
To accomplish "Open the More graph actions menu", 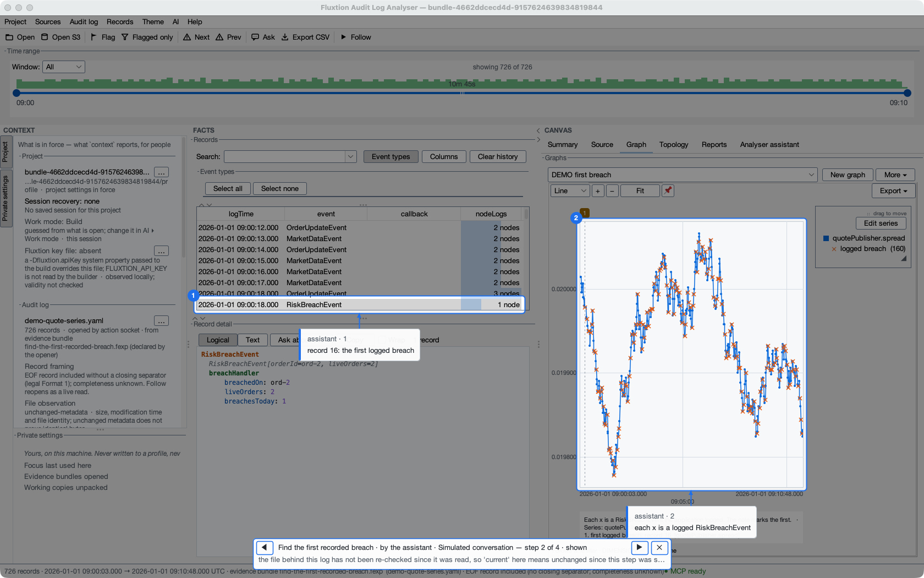I will [895, 175].
